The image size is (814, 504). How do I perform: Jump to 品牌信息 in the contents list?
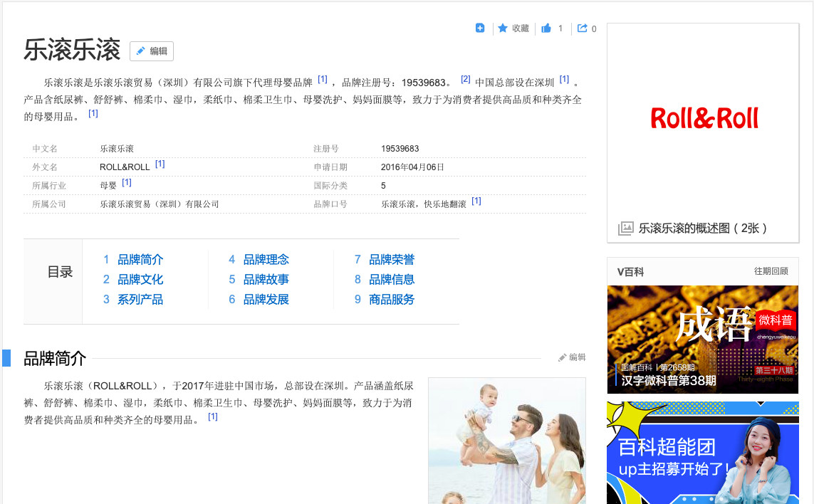[x=392, y=279]
